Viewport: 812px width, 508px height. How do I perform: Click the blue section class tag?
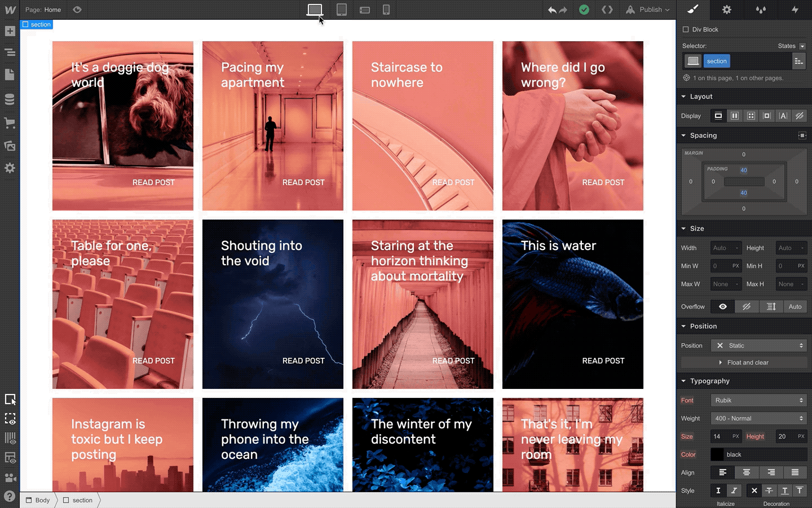pyautogui.click(x=717, y=61)
